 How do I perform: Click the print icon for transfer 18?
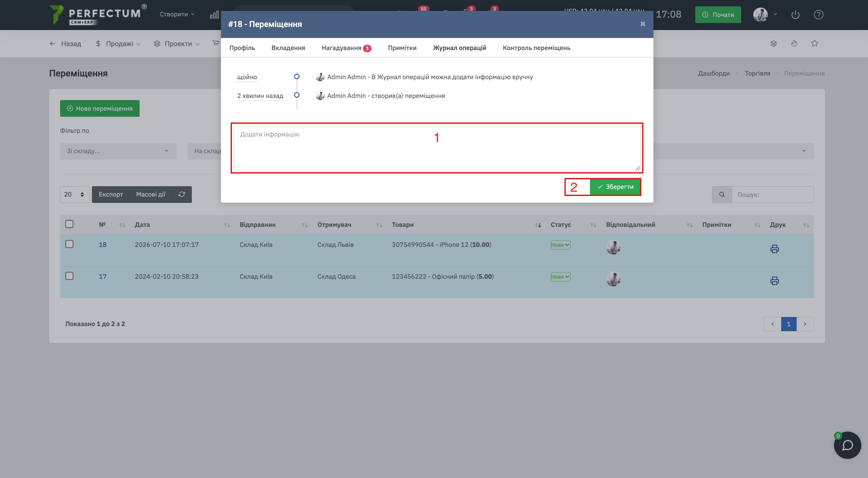coord(774,249)
